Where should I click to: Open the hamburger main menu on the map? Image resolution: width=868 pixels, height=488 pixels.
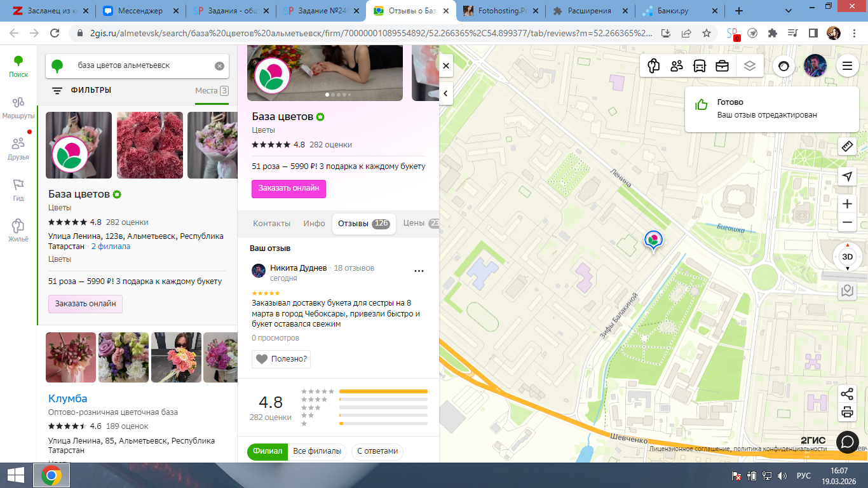[x=847, y=65]
